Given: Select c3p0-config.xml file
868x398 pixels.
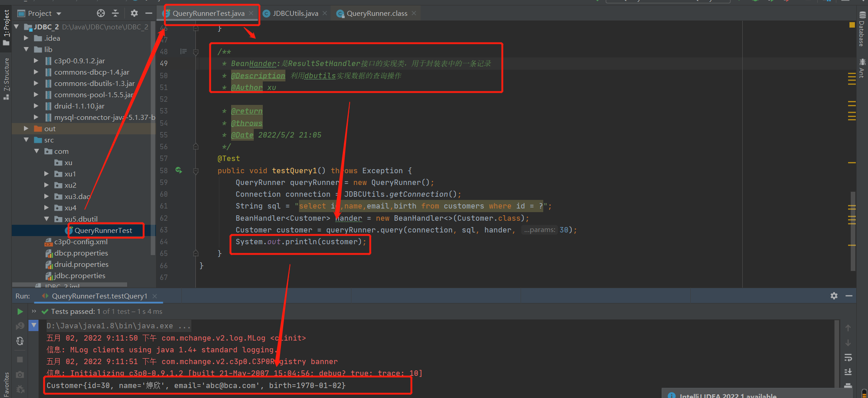Looking at the screenshot, I should point(81,242).
